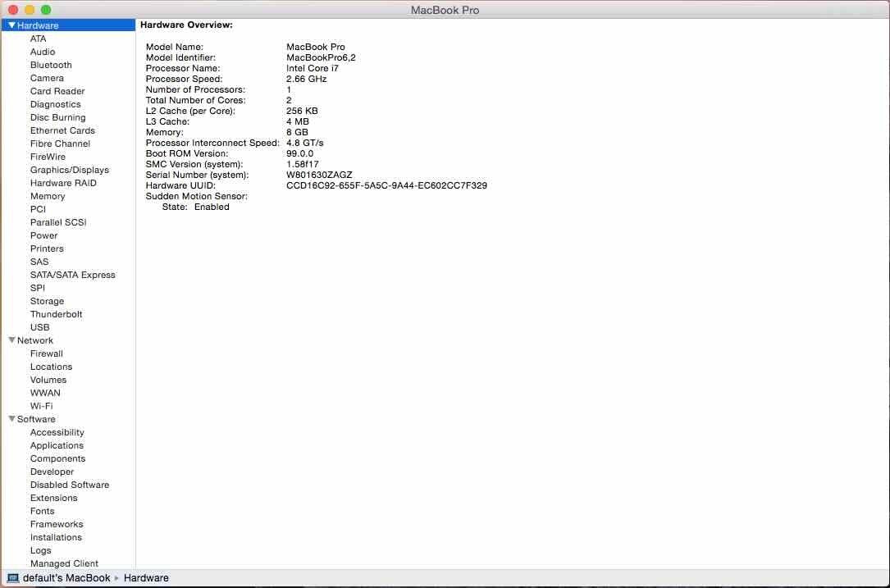Viewport: 890px width, 588px height.
Task: Select Printers in sidebar
Action: click(47, 248)
